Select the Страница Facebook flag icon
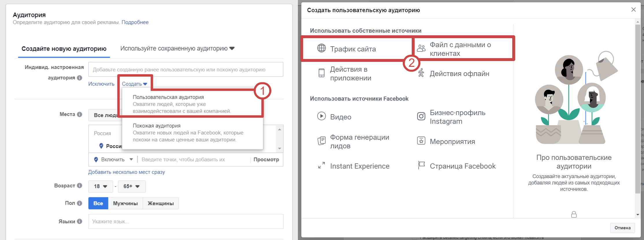Viewport: 644px width, 240px height. 421,165
